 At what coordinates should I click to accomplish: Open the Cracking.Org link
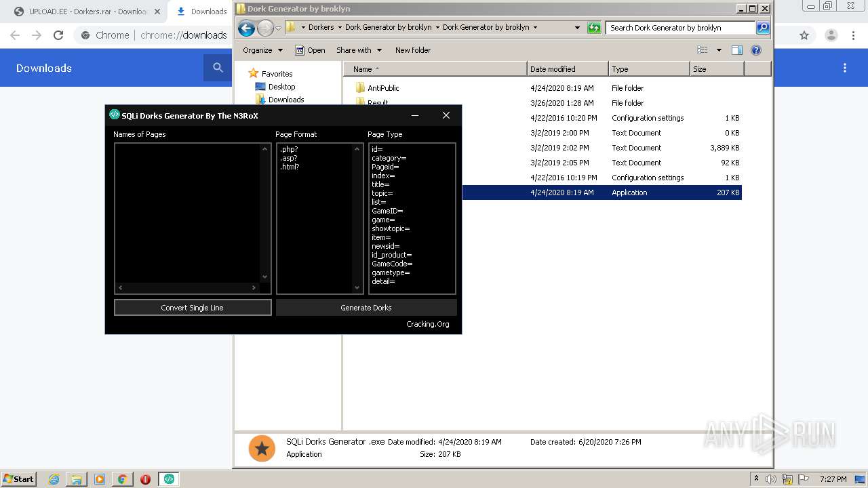tap(428, 324)
